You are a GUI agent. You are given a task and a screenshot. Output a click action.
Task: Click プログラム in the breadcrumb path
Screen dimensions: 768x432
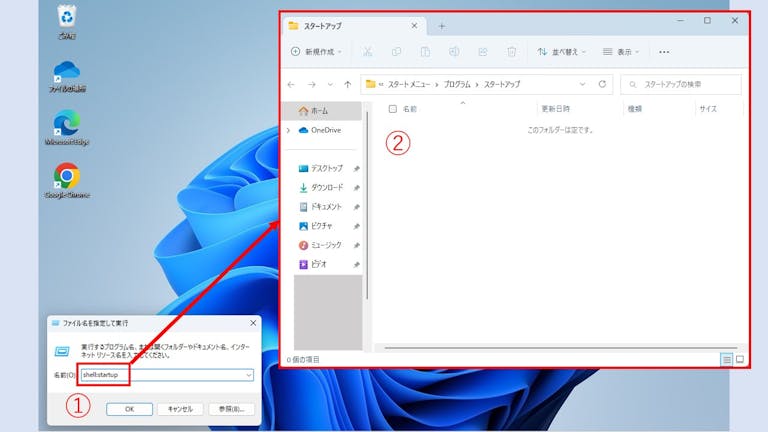point(457,84)
